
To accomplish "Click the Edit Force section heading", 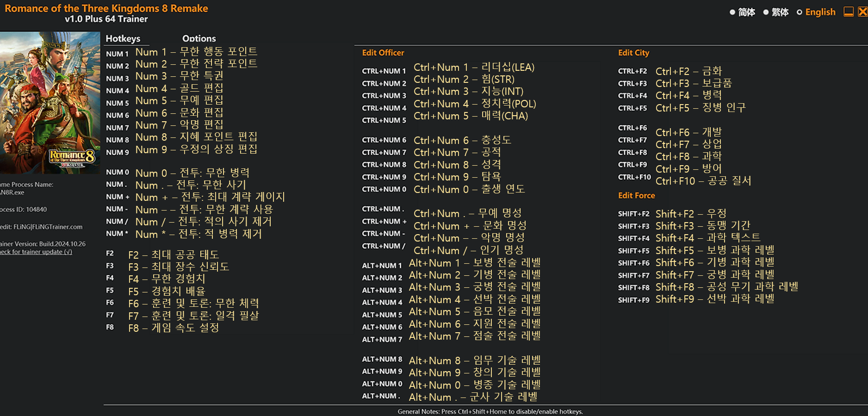I will coord(636,195).
